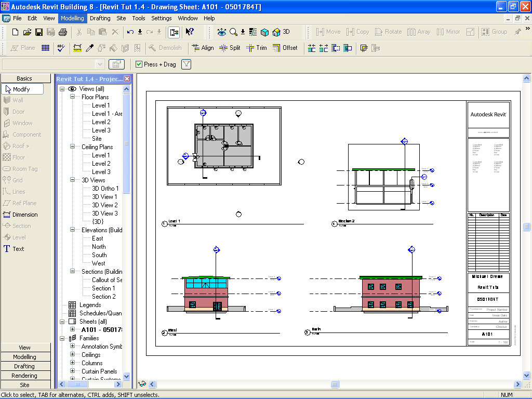Click the project browser down scroll arrow
Image resolution: width=532 pixels, height=399 pixels.
point(127,376)
